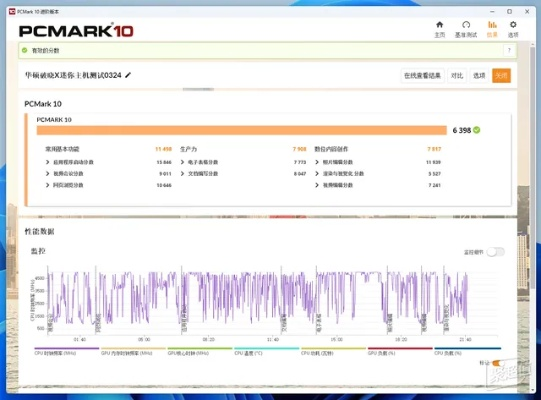Click the Performance data (性能数据) heading

click(x=39, y=231)
